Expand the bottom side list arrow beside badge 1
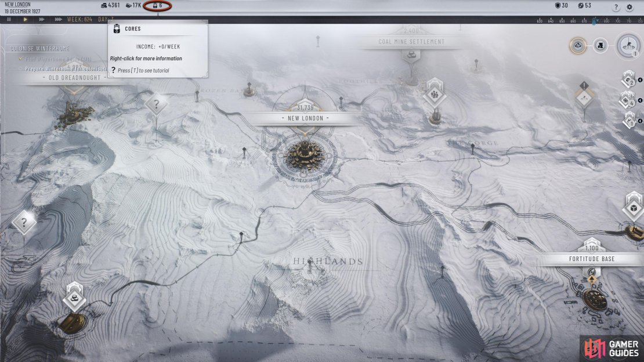Image resolution: width=644 pixels, height=362 pixels. click(x=640, y=121)
